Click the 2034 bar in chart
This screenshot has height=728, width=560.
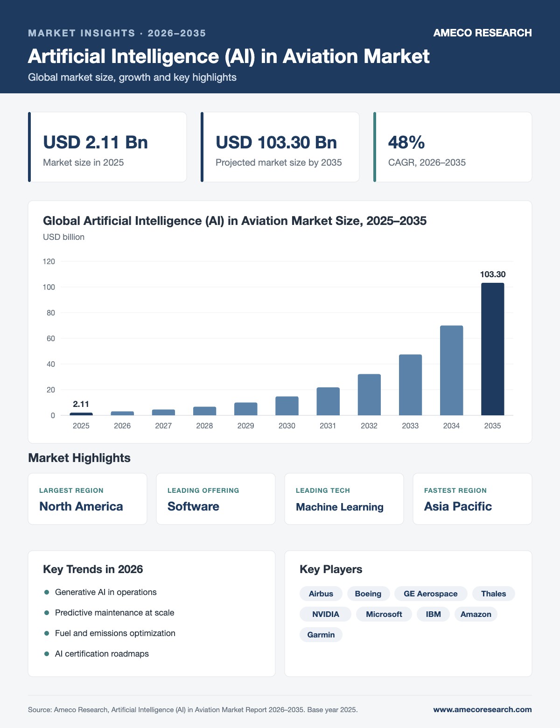pos(451,371)
